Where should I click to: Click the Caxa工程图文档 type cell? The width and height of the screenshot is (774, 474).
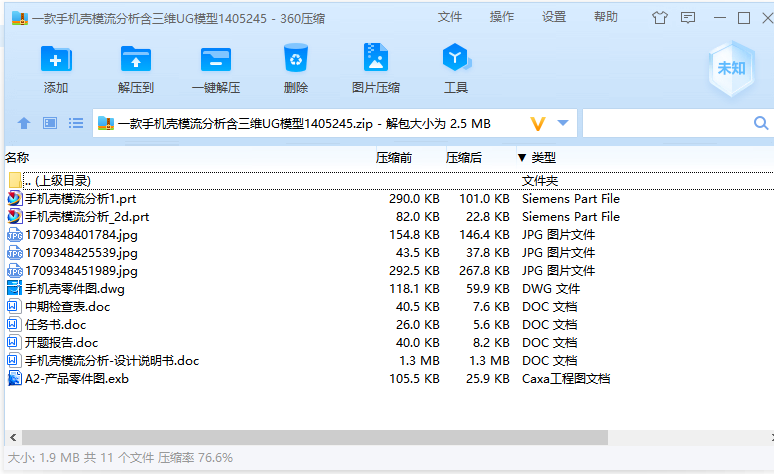tap(566, 379)
